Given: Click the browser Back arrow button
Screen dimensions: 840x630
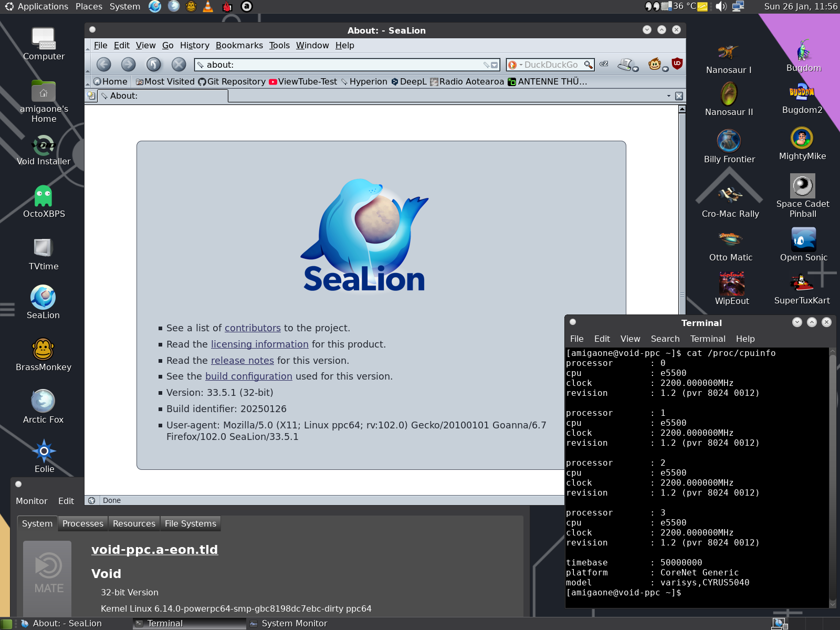Looking at the screenshot, I should tap(104, 65).
